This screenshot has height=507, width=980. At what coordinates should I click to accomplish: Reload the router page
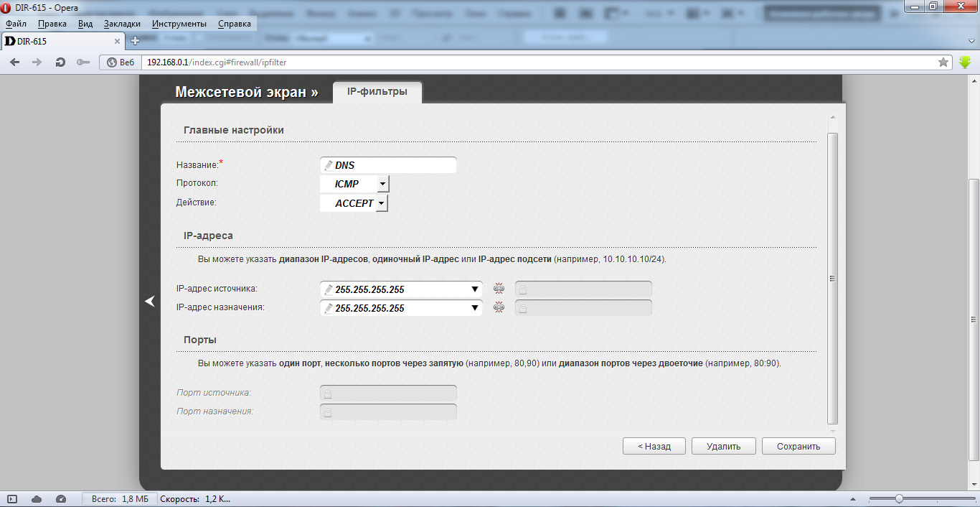(x=60, y=62)
